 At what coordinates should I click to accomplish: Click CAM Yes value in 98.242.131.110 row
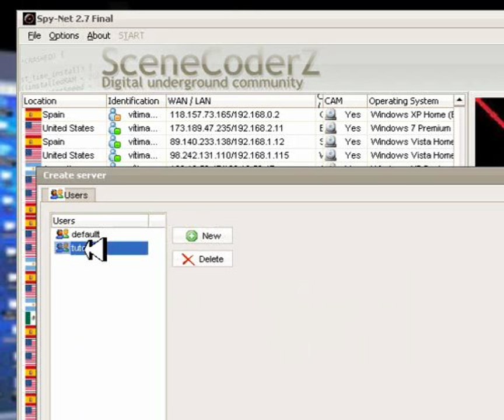tap(352, 156)
